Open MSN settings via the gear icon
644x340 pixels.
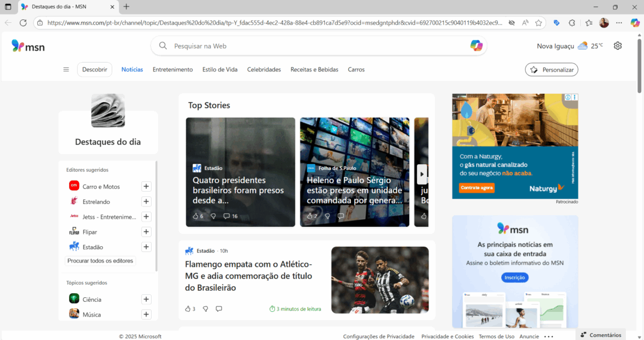[618, 45]
